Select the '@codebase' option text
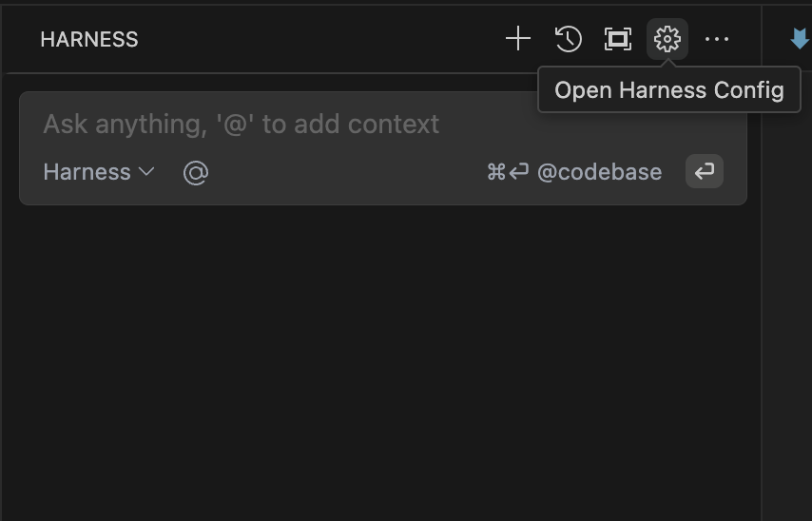The image size is (812, 521). 599,172
